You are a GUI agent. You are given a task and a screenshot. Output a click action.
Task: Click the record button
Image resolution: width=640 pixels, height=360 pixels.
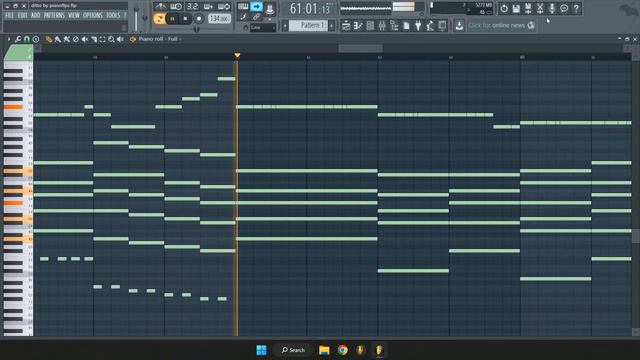(x=199, y=19)
